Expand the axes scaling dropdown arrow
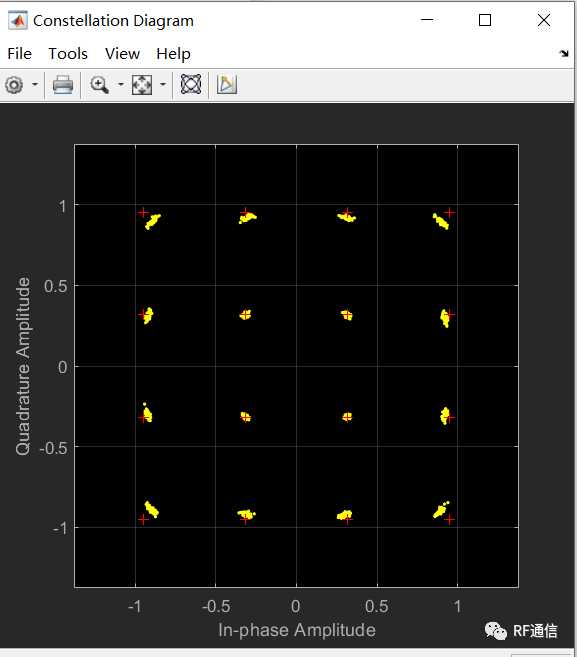Image resolution: width=577 pixels, height=657 pixels. point(163,85)
